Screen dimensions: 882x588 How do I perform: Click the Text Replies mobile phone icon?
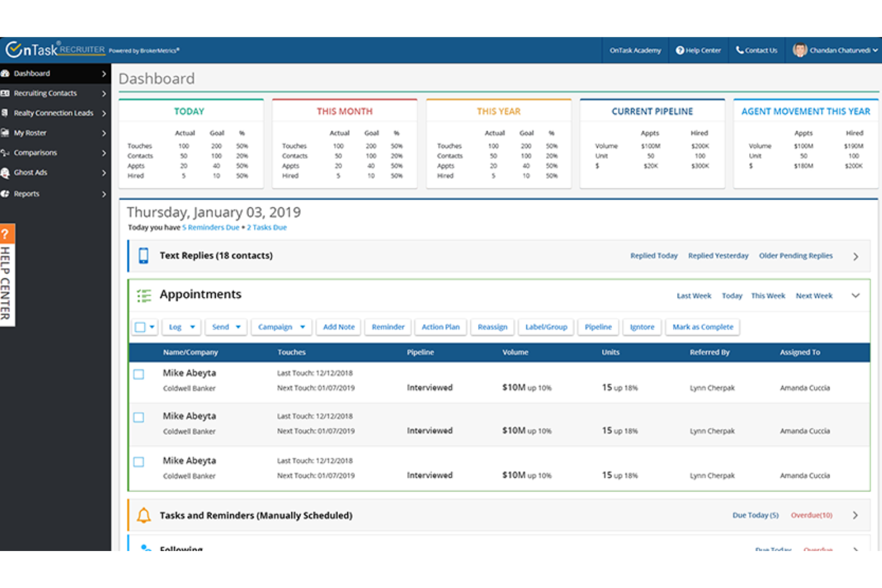[144, 256]
